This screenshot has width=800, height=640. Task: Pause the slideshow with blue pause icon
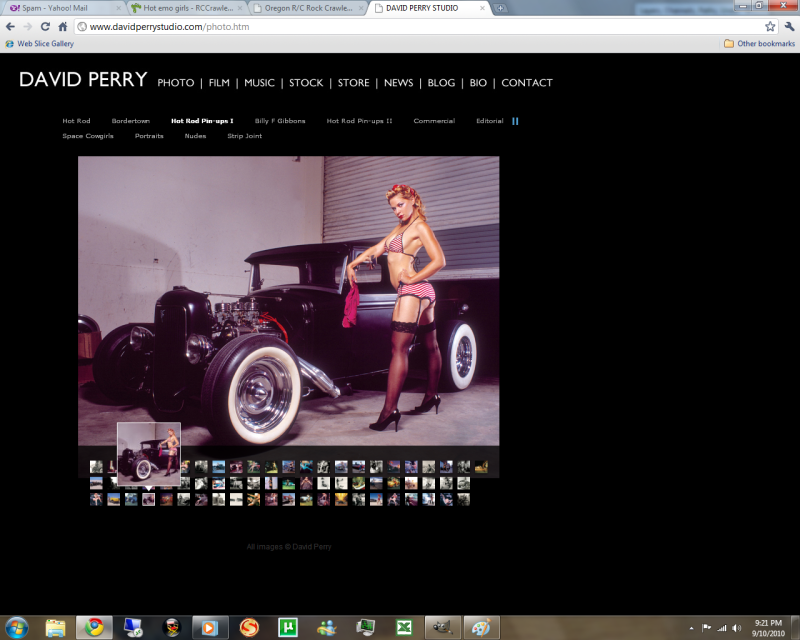pos(515,121)
